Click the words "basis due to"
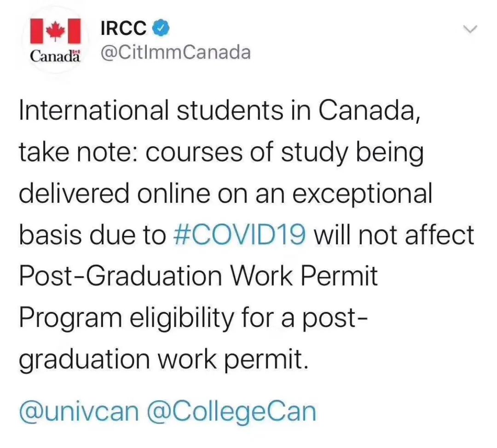This screenshot has height=448, width=497. 92,235
